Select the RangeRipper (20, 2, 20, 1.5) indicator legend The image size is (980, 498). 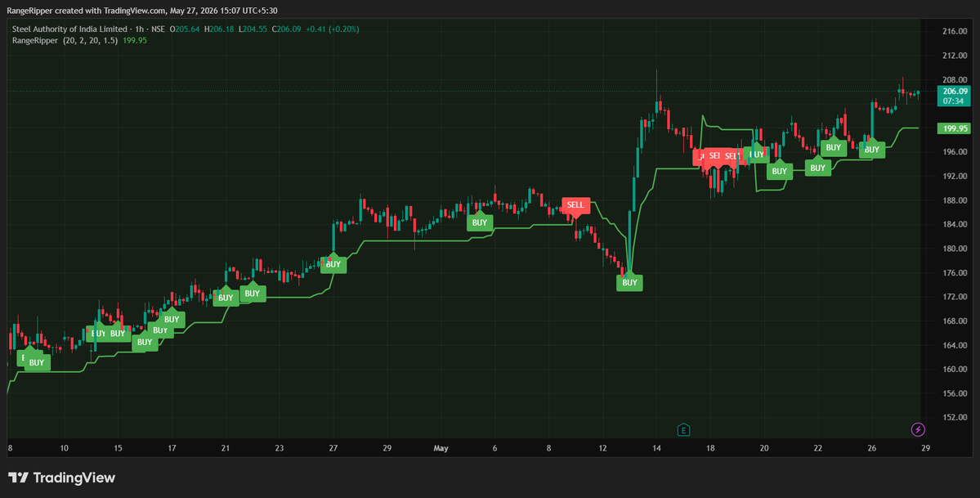coord(65,40)
